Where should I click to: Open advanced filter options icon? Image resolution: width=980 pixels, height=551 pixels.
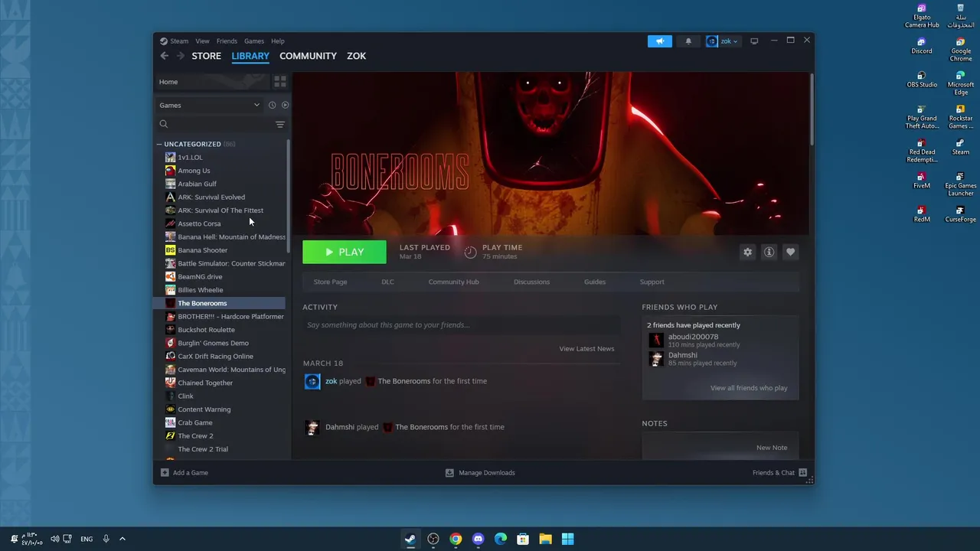point(280,124)
